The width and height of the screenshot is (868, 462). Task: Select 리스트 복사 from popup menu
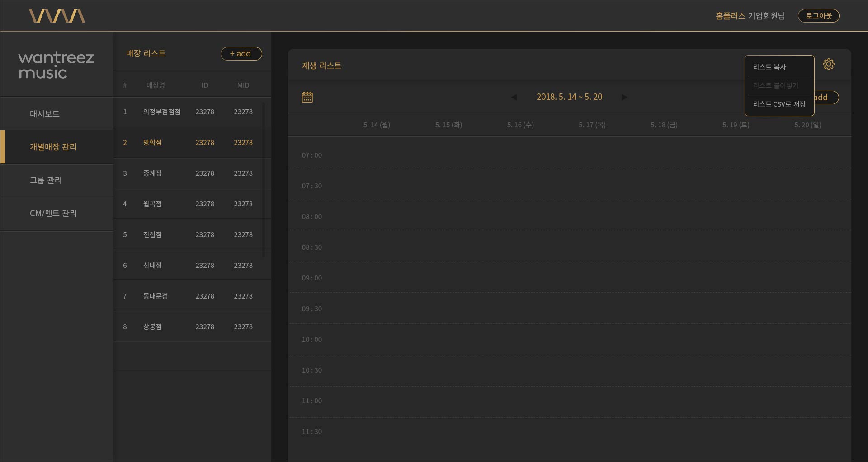pos(769,67)
